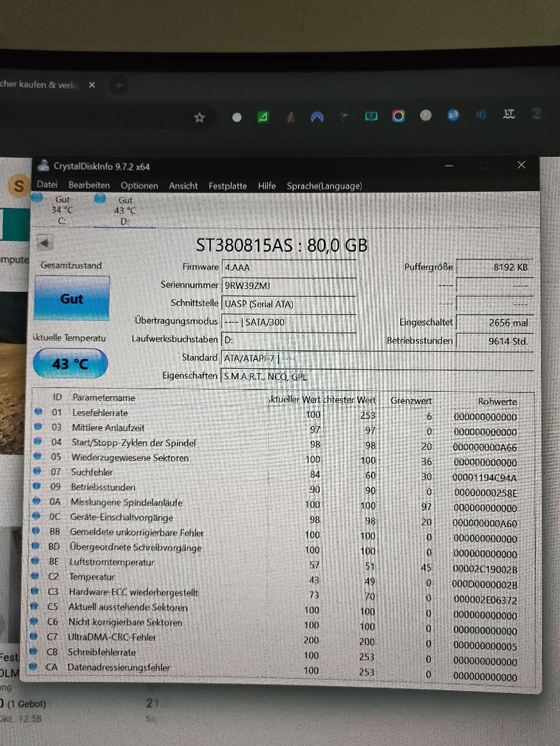Click the LT LanguageTool extension icon
The image size is (560, 746).
(509, 114)
